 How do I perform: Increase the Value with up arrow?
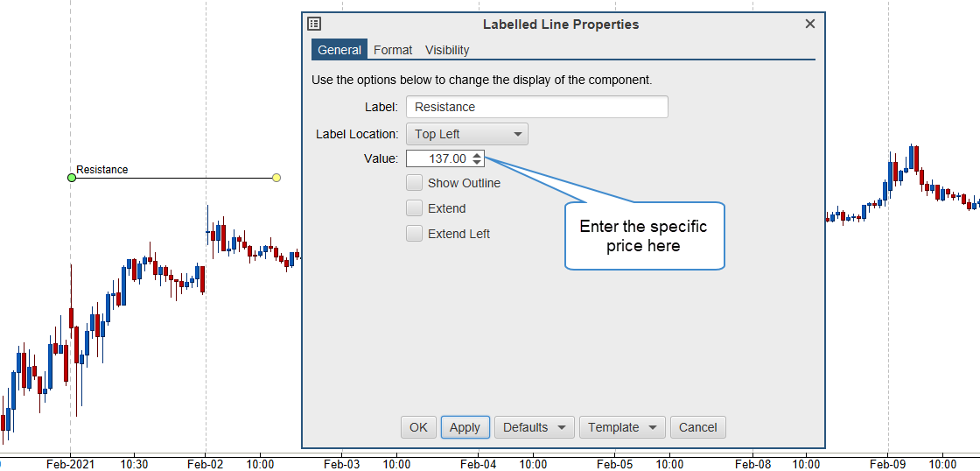coord(476,155)
